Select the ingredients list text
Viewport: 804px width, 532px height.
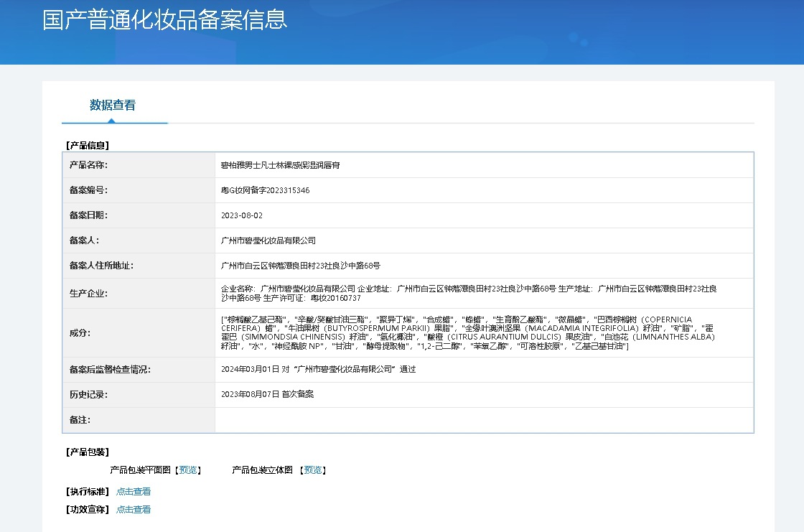[467, 333]
